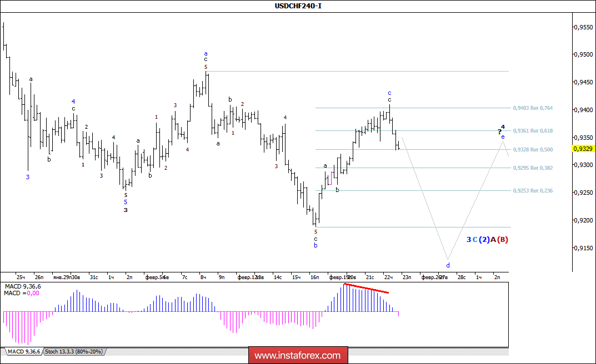Switch to the Stoch 13,3,3 (80%-20%) tab
The image size is (596, 364).
[74, 352]
